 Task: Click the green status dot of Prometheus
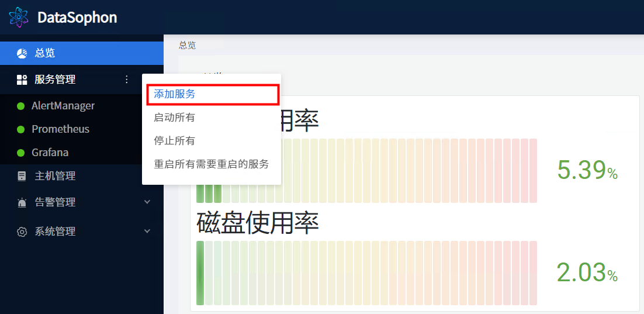(20, 129)
